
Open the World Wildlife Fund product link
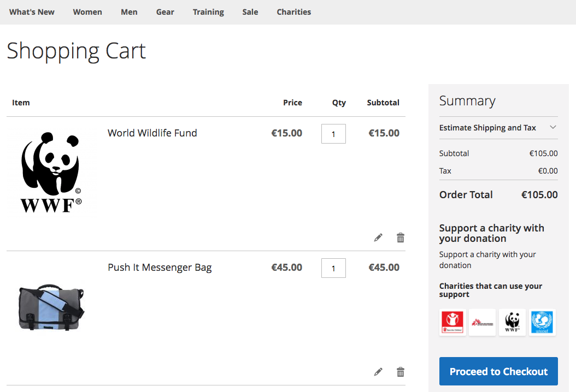(152, 133)
